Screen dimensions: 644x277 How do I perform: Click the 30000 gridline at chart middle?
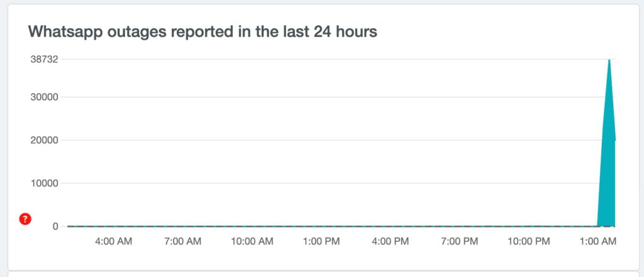click(341, 98)
